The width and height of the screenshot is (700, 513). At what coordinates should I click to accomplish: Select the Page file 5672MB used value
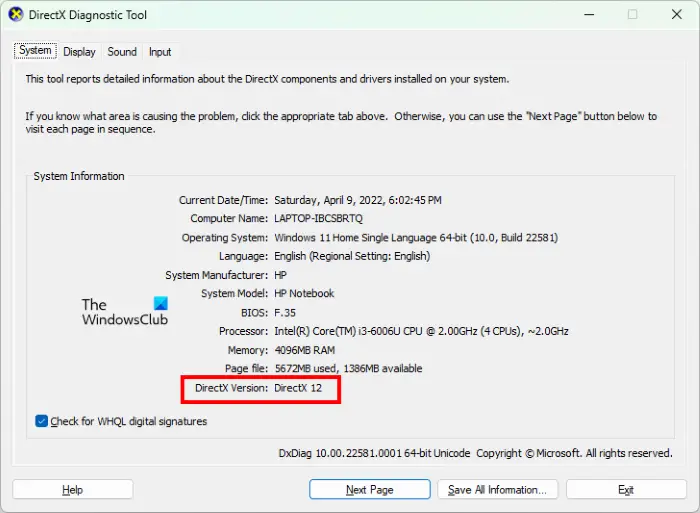[x=348, y=369]
